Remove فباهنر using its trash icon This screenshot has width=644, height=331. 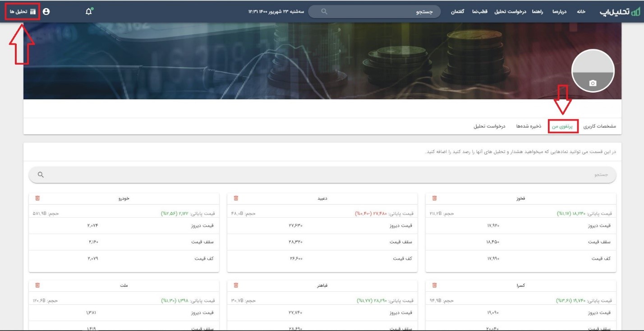pyautogui.click(x=236, y=285)
